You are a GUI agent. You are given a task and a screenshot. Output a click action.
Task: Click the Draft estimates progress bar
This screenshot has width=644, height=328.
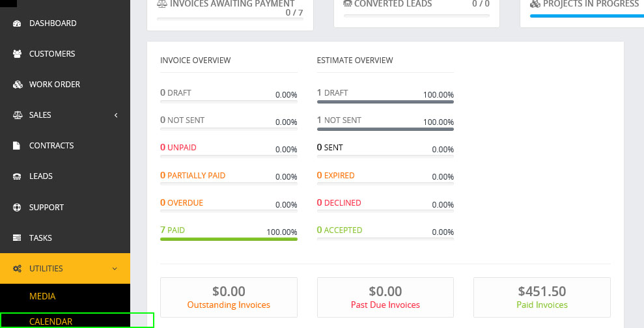tap(385, 102)
